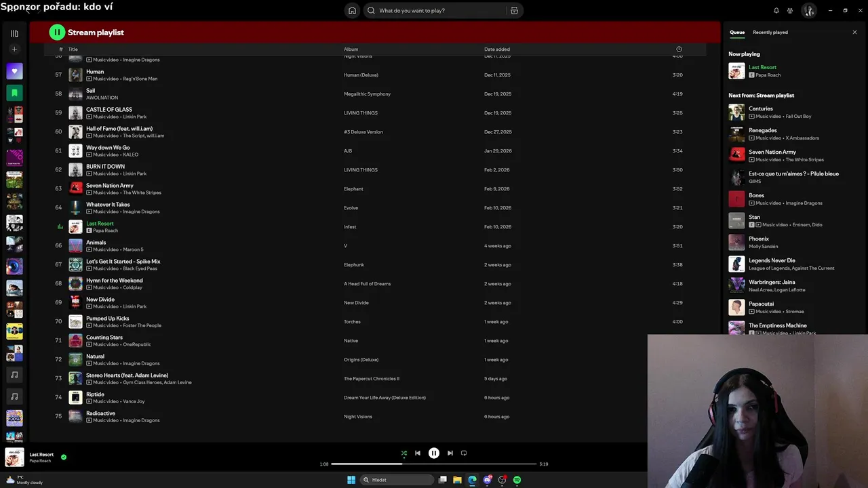Image resolution: width=868 pixels, height=488 pixels.
Task: Switch to the Recently played tab
Action: pos(770,32)
